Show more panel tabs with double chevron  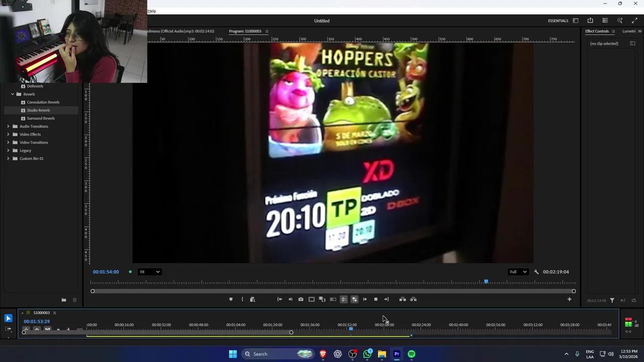639,31
